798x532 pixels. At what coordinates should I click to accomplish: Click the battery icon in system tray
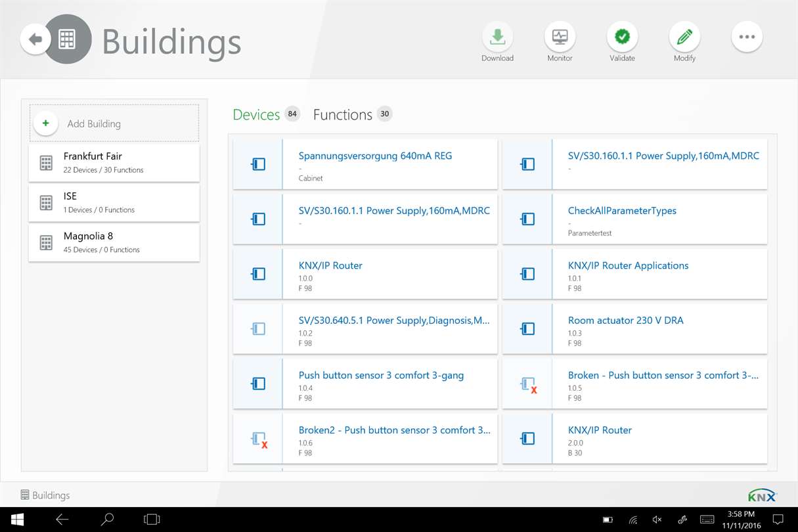(608, 520)
